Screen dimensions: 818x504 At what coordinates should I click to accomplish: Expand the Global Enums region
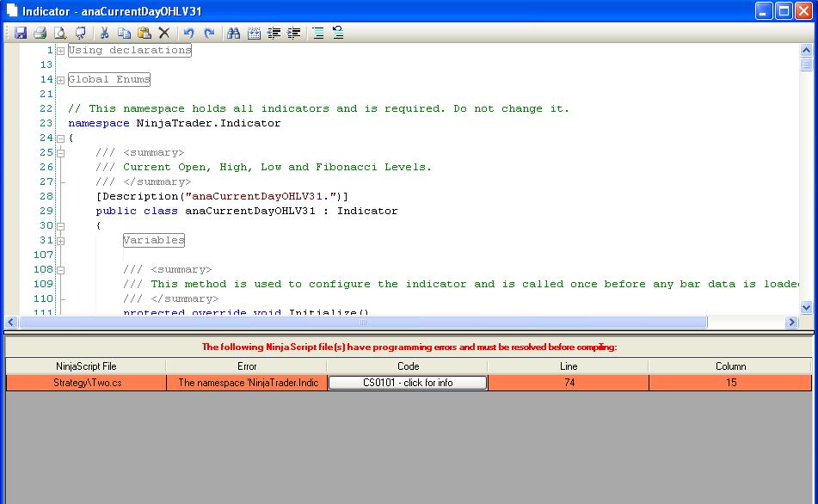60,80
